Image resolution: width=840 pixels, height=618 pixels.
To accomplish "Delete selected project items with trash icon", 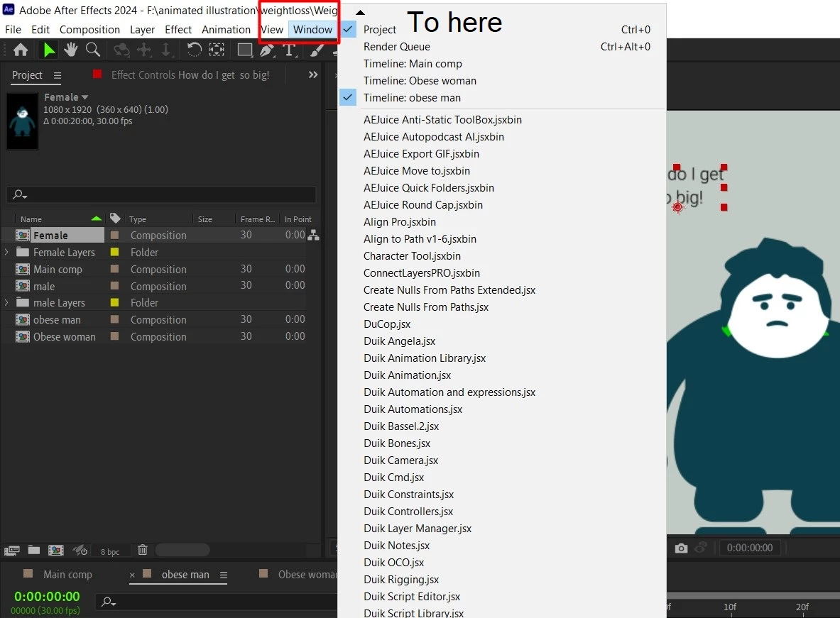I will pyautogui.click(x=143, y=549).
